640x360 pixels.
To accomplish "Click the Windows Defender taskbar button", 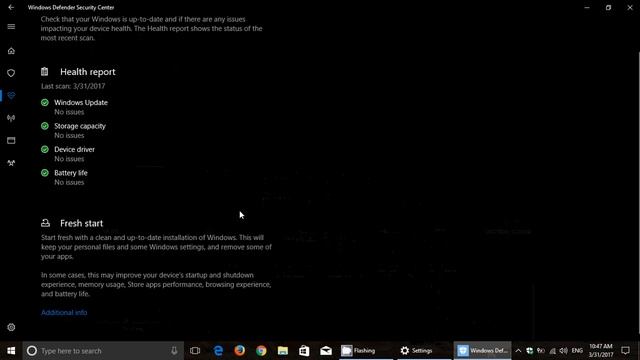I will tap(482, 351).
